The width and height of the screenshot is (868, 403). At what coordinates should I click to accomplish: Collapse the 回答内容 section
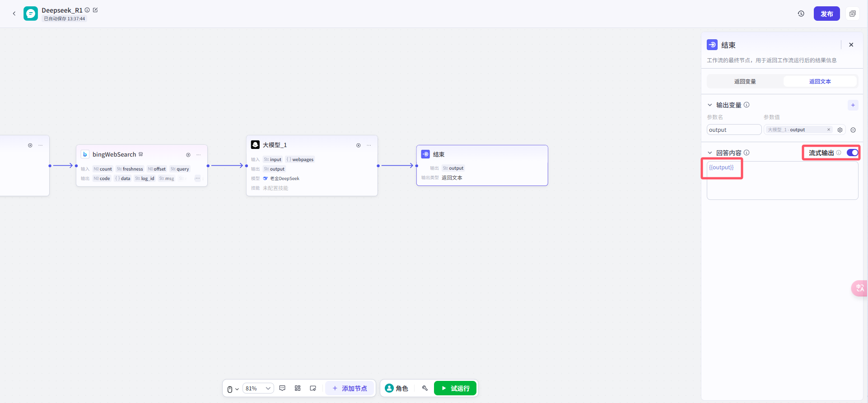click(x=710, y=153)
